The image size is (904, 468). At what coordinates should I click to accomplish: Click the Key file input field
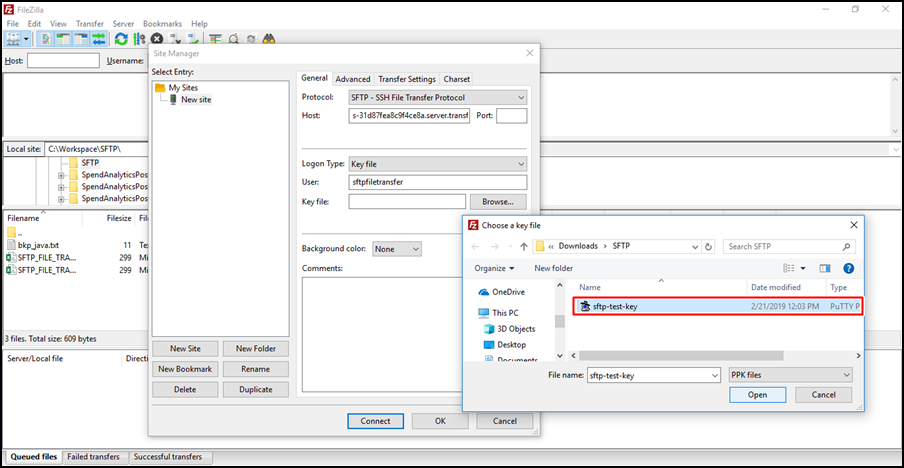point(407,202)
